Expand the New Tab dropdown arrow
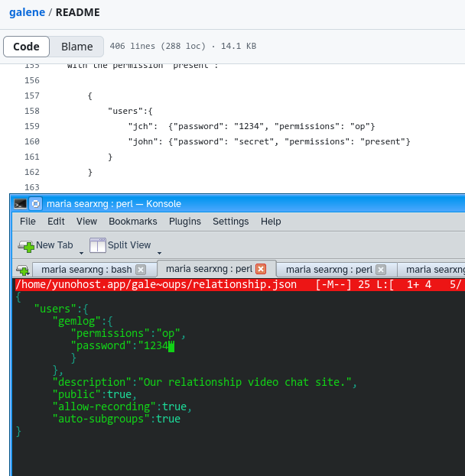 coord(81,253)
